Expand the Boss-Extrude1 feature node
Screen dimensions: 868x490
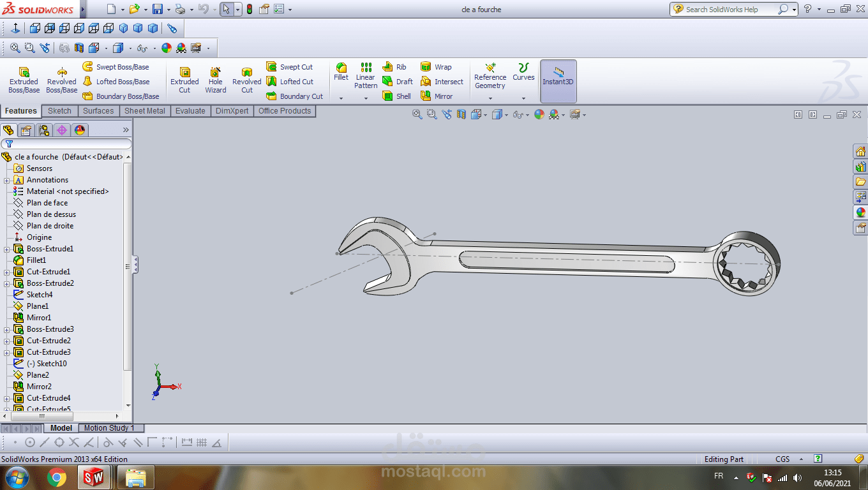point(8,248)
